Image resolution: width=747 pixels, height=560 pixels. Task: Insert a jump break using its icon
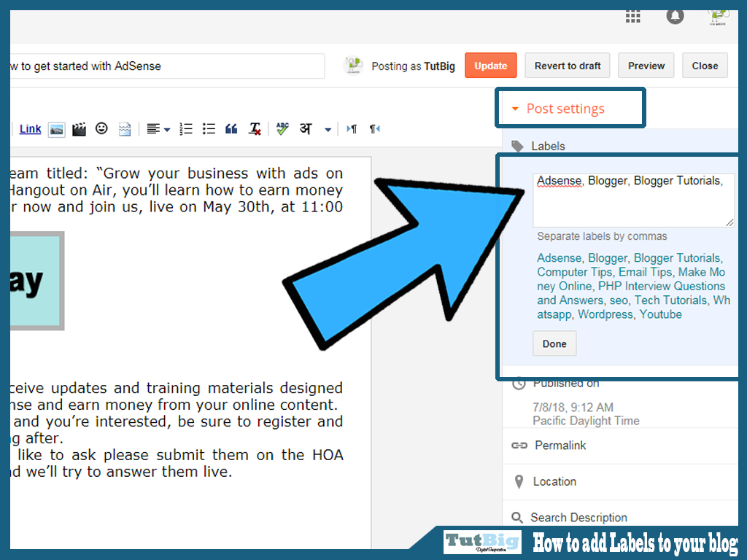[x=124, y=129]
